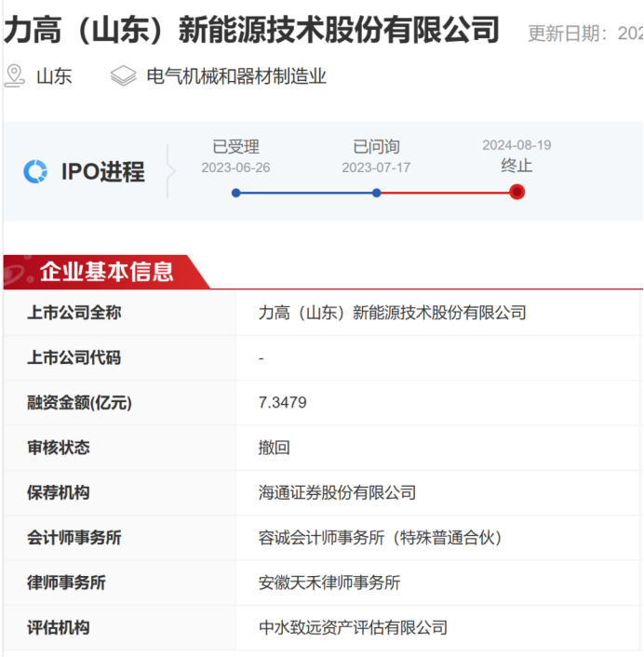The width and height of the screenshot is (644, 657).
Task: Click the date 2023-06-26
Action: [x=235, y=168]
